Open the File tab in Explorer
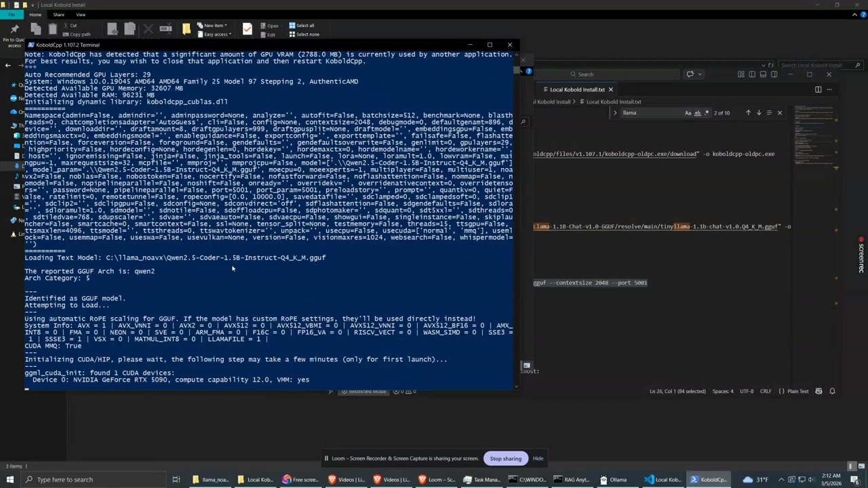This screenshot has width=868, height=488. (12, 14)
